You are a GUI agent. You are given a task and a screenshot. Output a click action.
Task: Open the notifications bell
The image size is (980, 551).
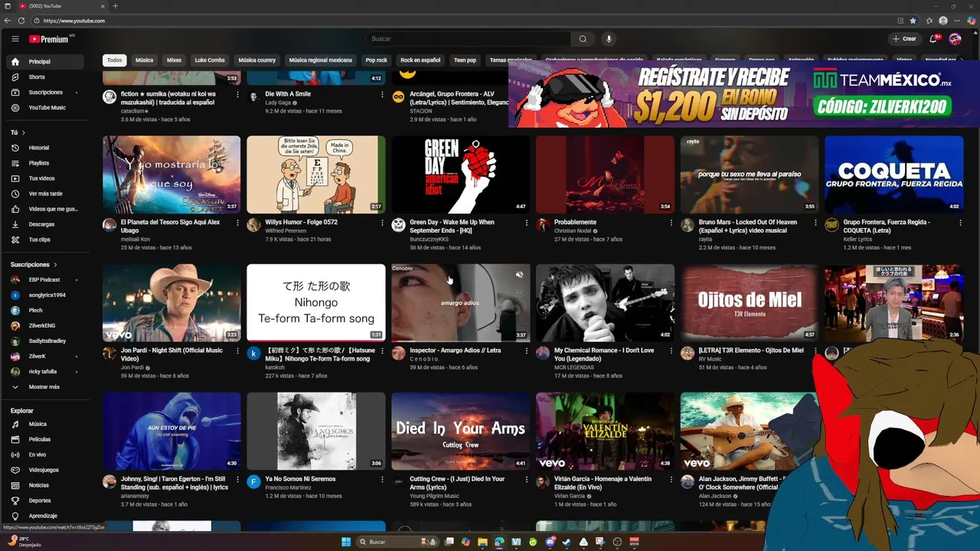click(x=933, y=39)
